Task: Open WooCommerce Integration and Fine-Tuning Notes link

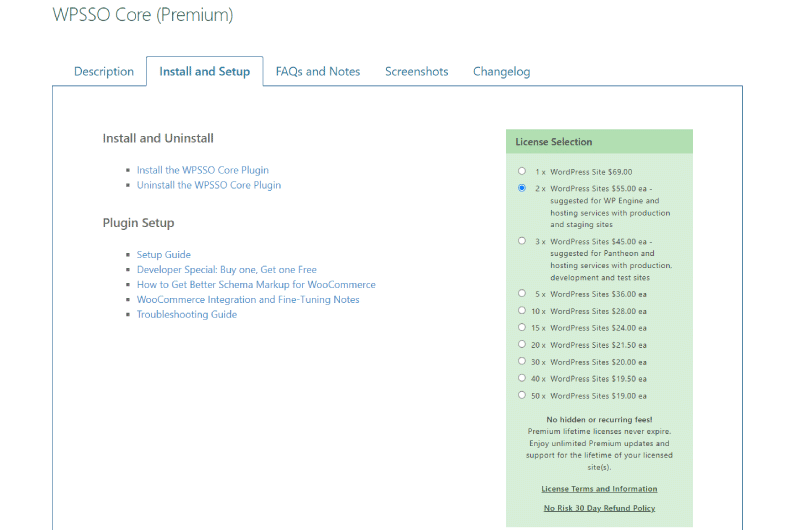Action: [248, 299]
